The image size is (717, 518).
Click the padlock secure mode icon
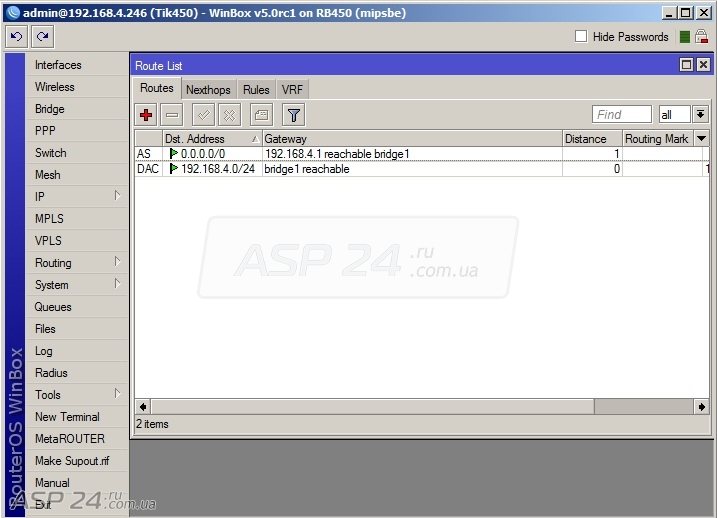tap(701, 37)
